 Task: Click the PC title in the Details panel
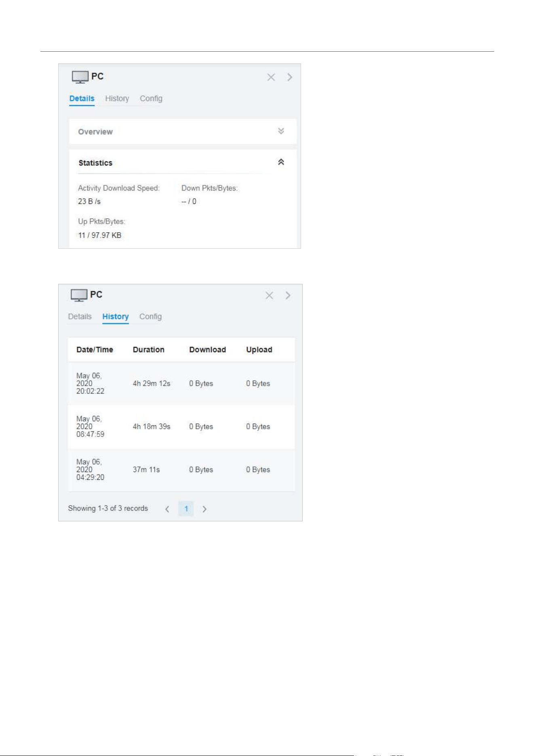(97, 76)
